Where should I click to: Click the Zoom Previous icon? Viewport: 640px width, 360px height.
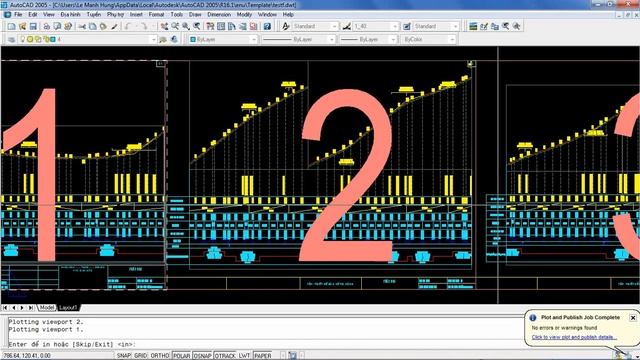point(197,26)
